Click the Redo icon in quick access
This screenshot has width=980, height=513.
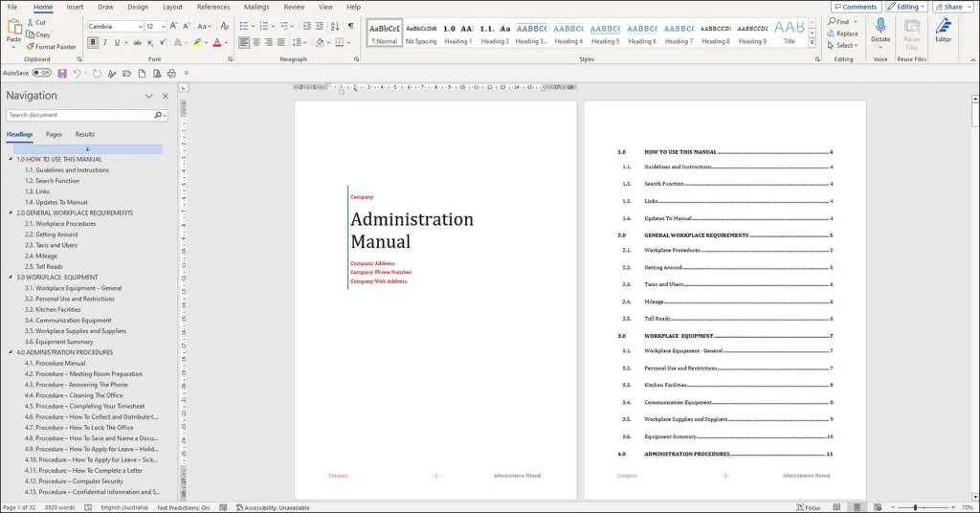[x=97, y=73]
